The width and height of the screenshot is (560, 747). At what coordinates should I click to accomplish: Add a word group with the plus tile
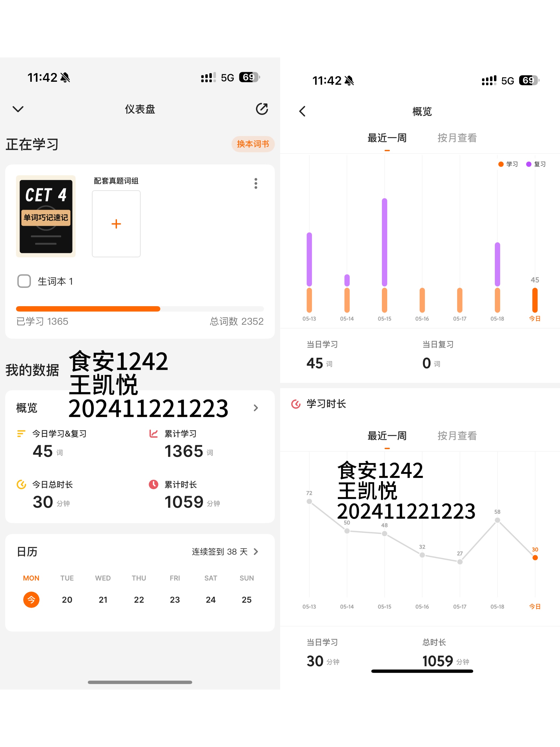click(116, 224)
